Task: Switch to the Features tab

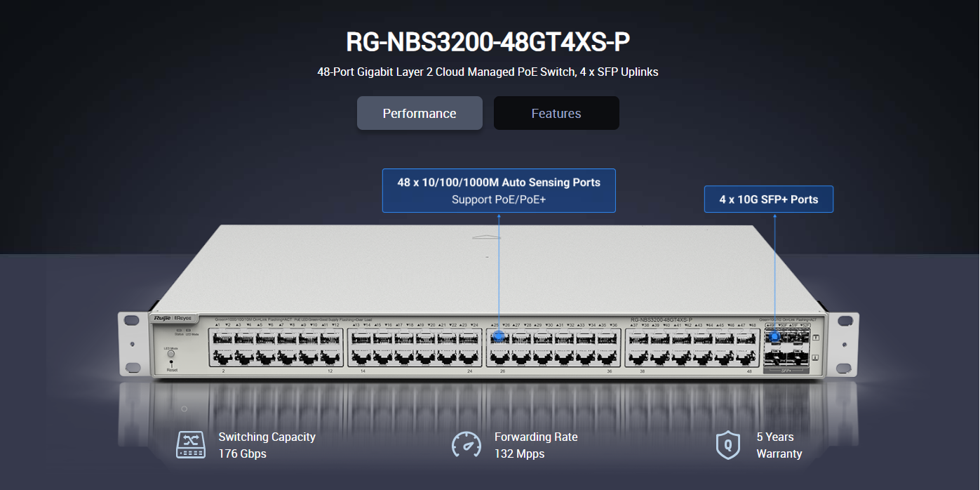Action: (x=556, y=113)
